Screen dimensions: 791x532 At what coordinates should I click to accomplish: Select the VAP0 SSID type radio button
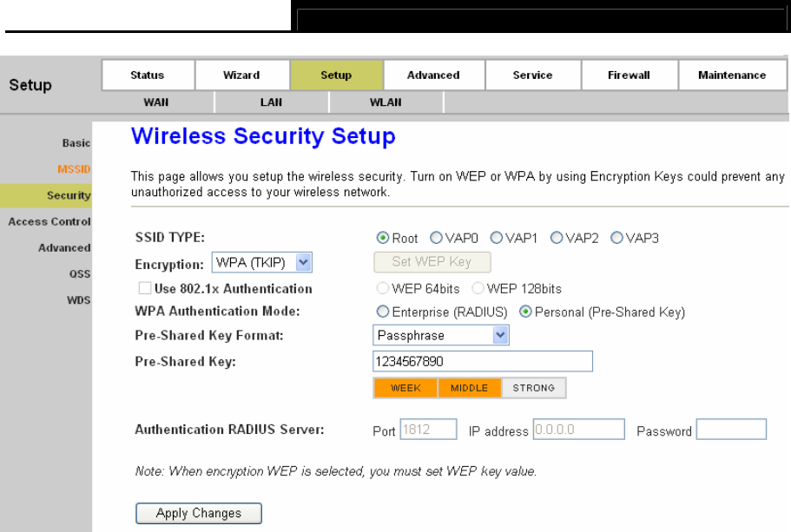tap(436, 238)
